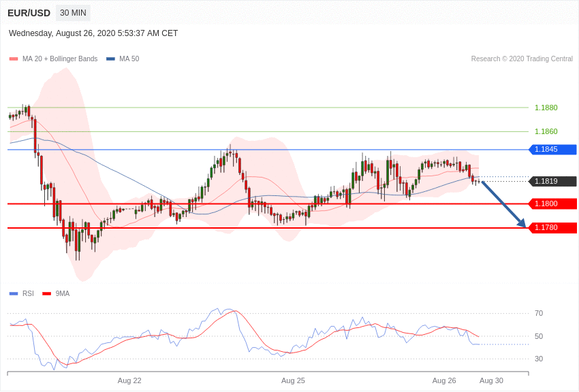Image resolution: width=579 pixels, height=392 pixels.
Task: Open the 30 MIN timeframe badge
Action: [x=73, y=13]
